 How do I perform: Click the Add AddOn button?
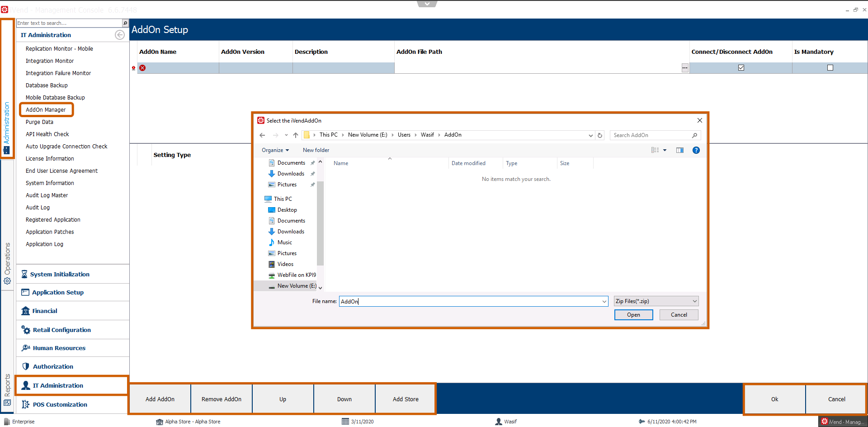tap(160, 399)
